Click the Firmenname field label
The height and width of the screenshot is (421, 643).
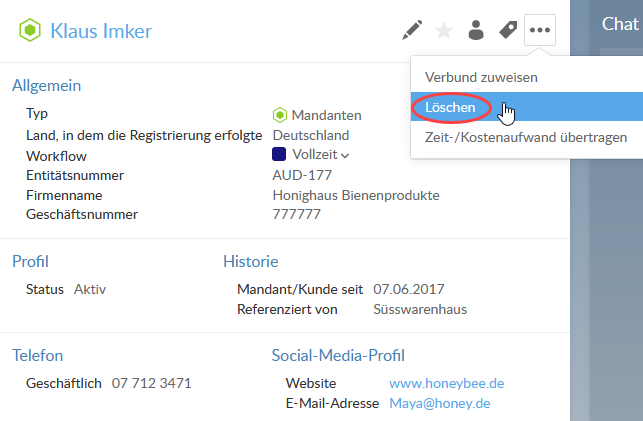click(x=64, y=195)
